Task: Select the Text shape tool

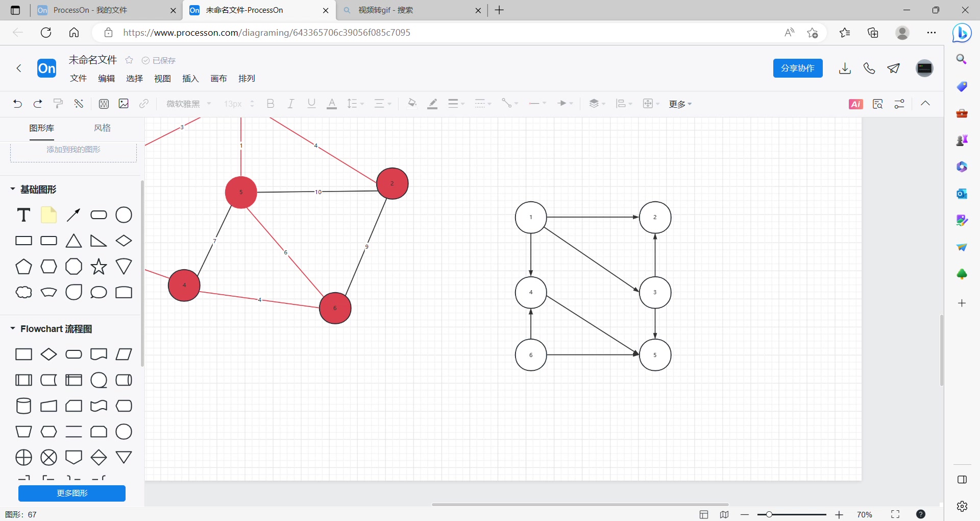Action: tap(23, 215)
